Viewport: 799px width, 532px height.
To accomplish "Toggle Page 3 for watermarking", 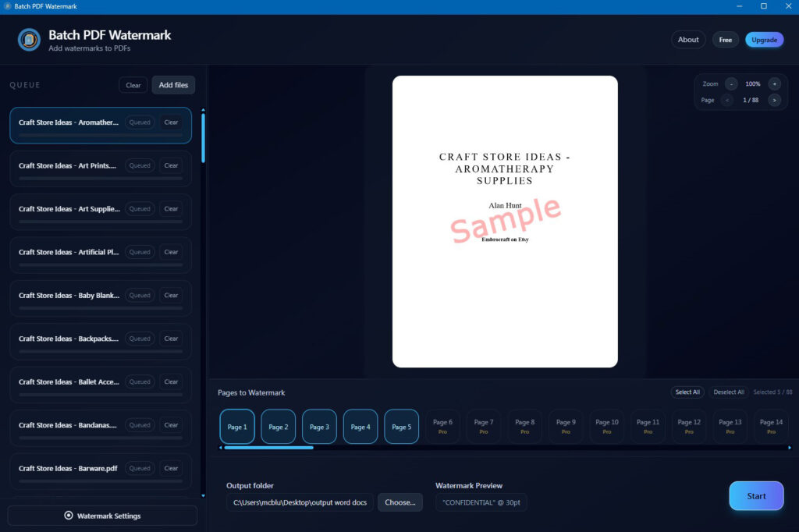I will (x=319, y=427).
